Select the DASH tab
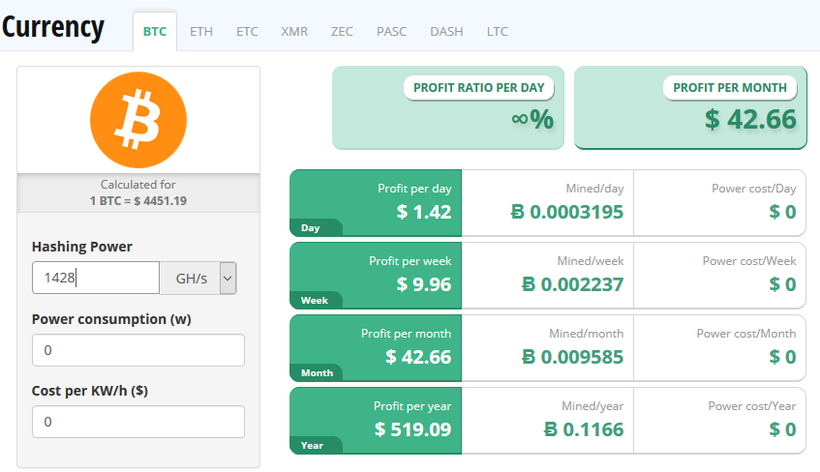The height and width of the screenshot is (472, 820). click(x=447, y=31)
